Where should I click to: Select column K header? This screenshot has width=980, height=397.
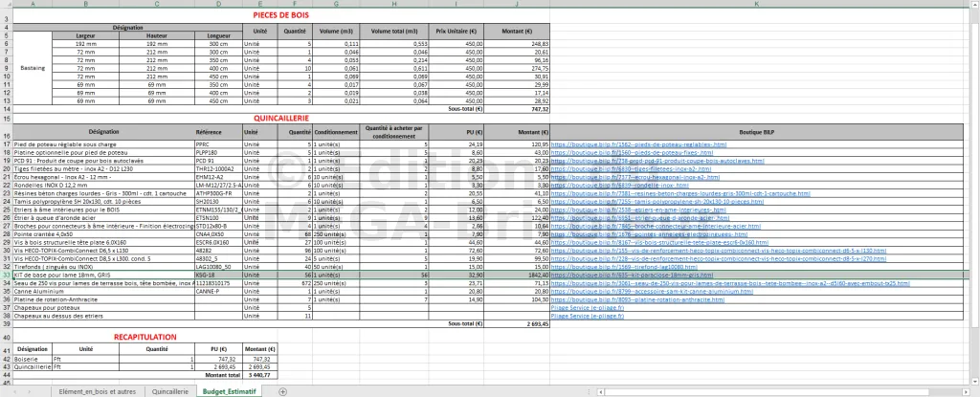[755, 5]
